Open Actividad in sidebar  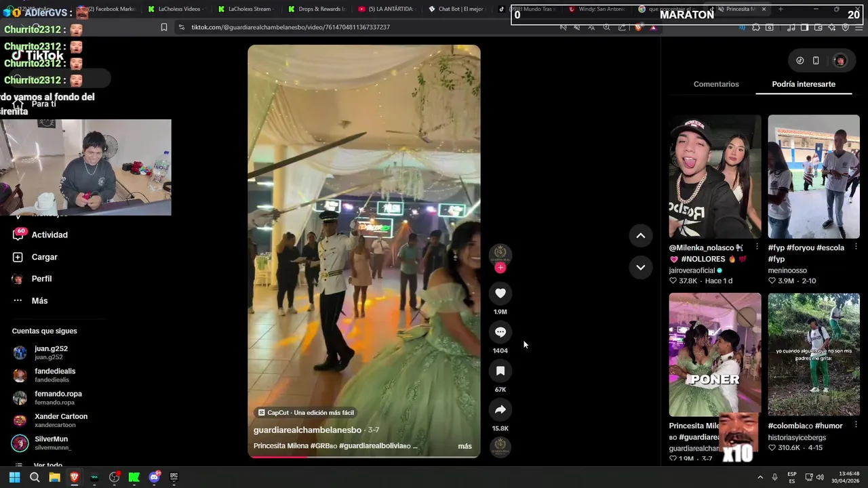coord(41,235)
